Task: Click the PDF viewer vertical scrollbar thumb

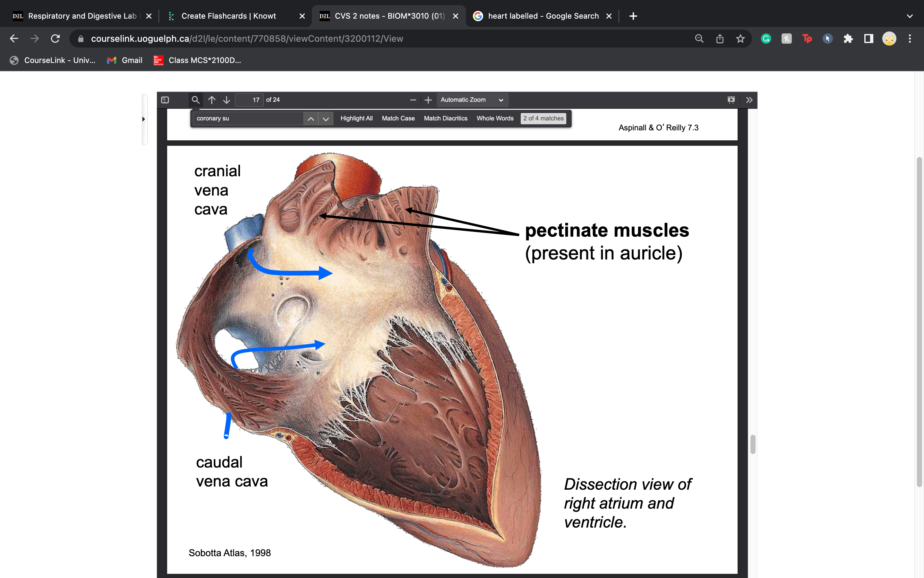Action: pos(753,444)
